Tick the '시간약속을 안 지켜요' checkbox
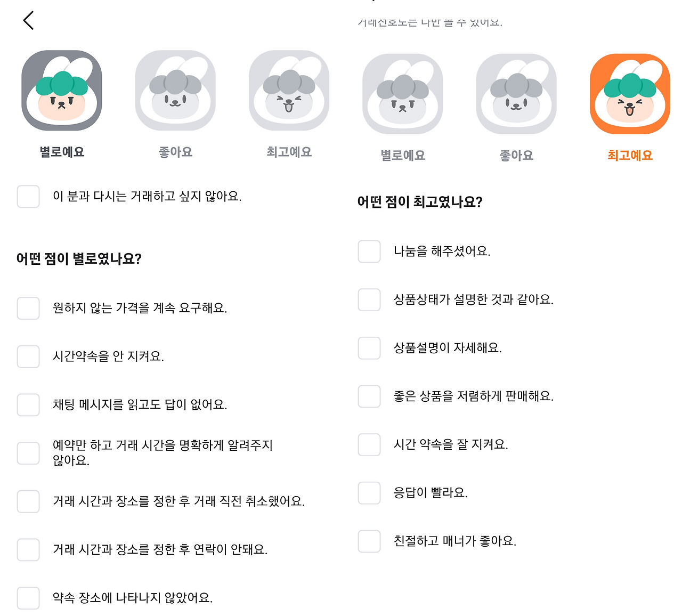 tap(28, 356)
